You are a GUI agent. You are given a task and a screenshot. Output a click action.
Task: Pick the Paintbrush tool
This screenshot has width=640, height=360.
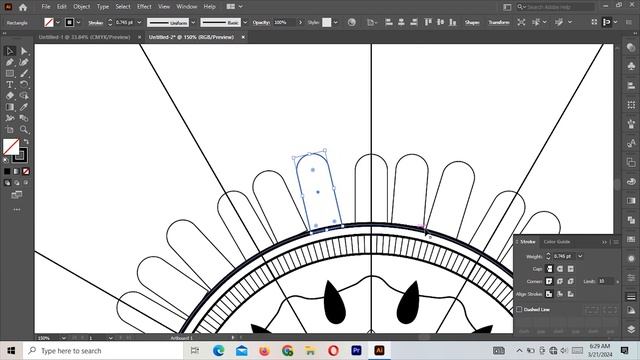[x=24, y=73]
